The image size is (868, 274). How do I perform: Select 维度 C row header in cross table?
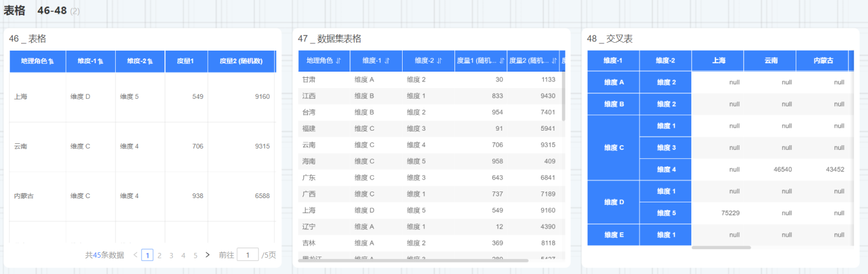(x=613, y=148)
